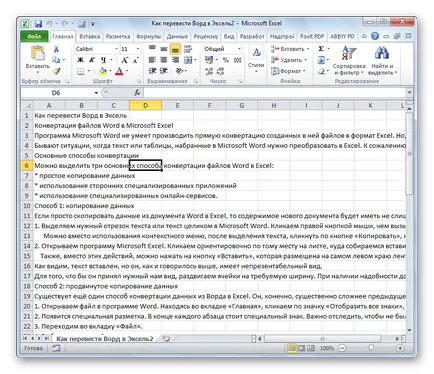
Task: Start macro recording from status bar
Action: coord(56,348)
